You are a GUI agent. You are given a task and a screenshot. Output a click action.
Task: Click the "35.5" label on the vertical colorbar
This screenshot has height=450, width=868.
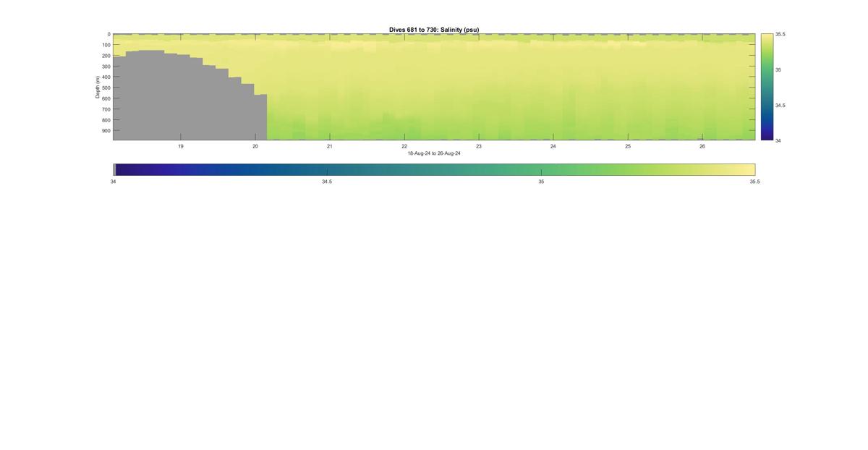click(x=780, y=34)
